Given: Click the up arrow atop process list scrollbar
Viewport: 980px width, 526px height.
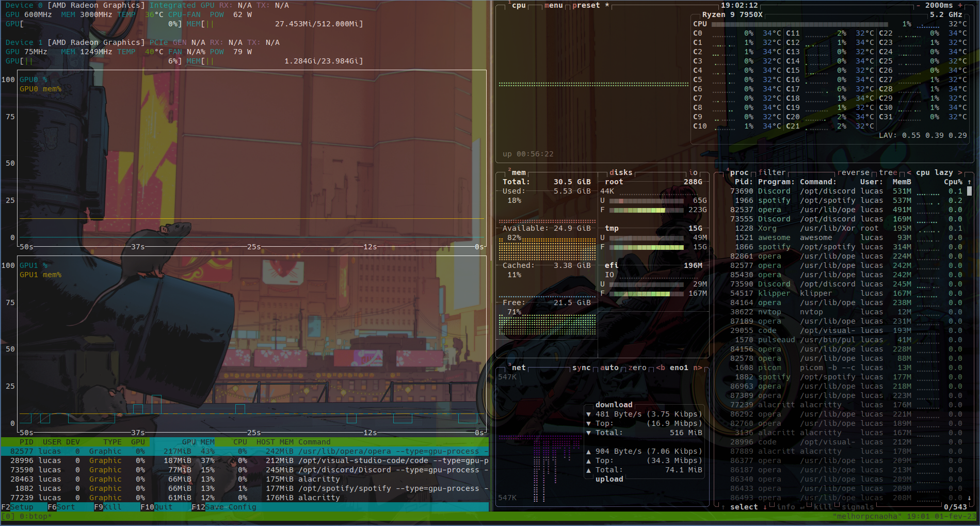Looking at the screenshot, I should [969, 182].
